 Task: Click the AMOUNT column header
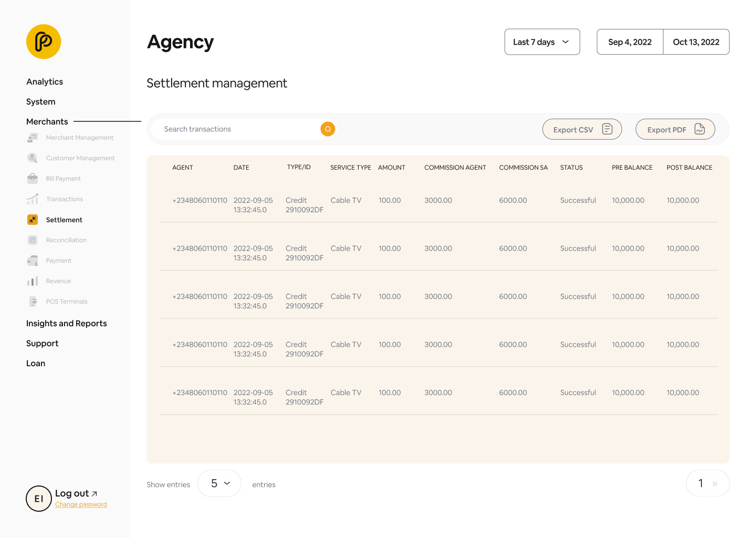pos(392,168)
